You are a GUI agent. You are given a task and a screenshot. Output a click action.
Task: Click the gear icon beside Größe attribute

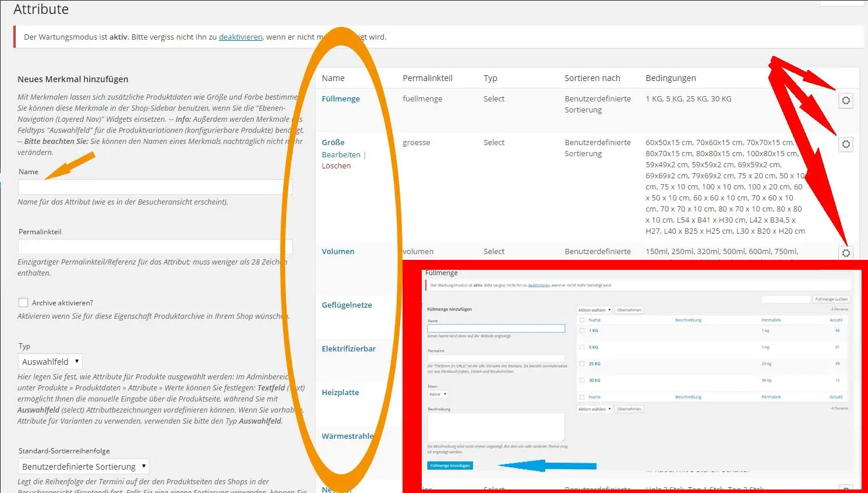[846, 144]
